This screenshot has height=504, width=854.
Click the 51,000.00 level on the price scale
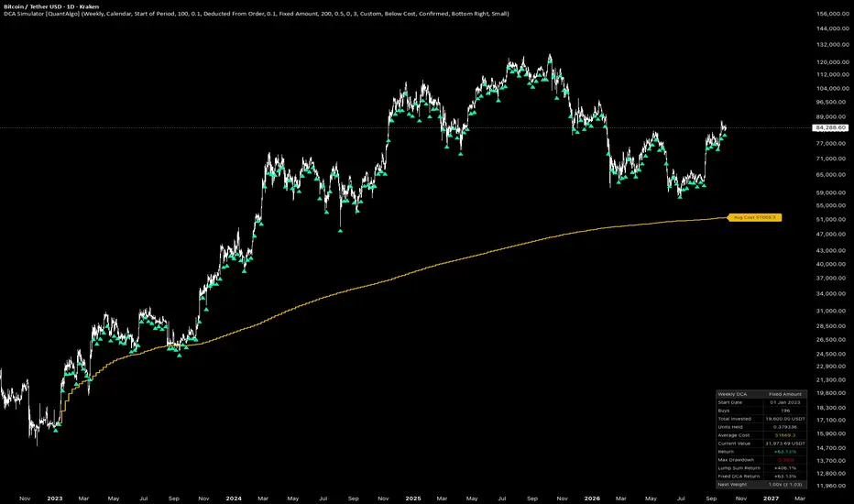pyautogui.click(x=832, y=220)
